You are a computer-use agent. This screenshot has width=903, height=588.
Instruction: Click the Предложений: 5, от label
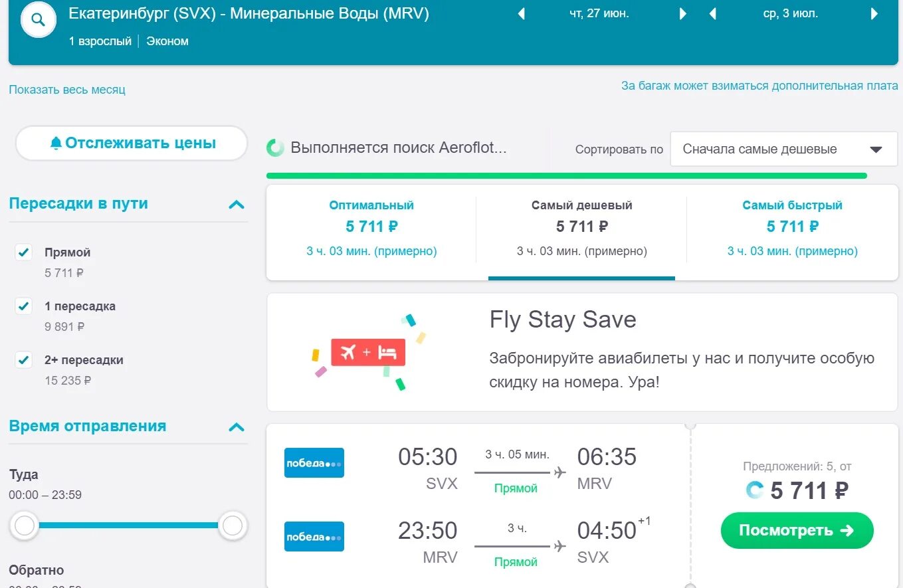click(797, 466)
